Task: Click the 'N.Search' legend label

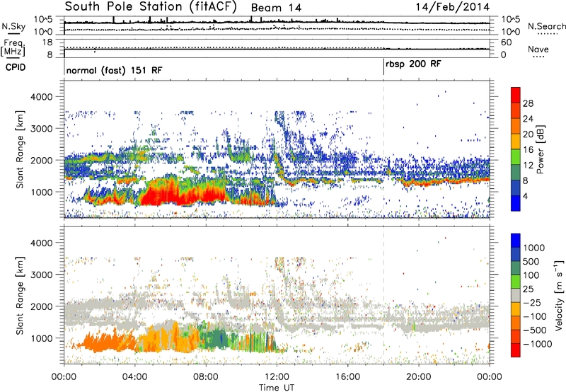Action: [546, 26]
